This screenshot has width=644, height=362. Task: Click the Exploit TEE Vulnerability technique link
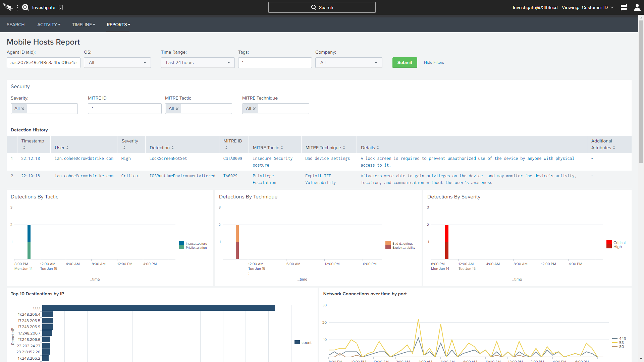(321, 179)
